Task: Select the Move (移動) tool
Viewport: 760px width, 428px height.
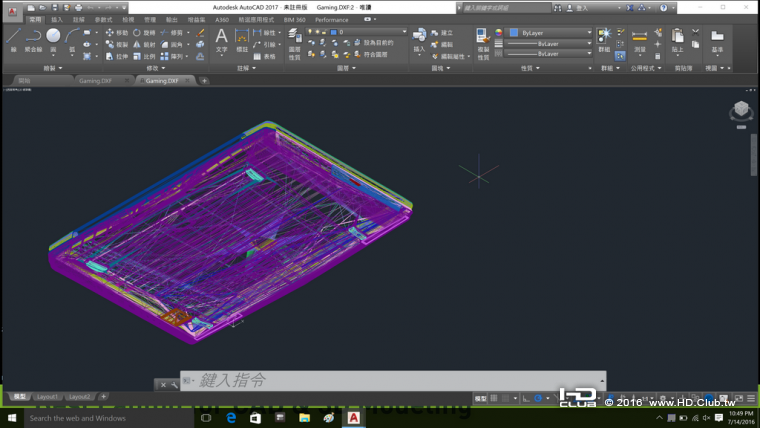Action: point(117,32)
